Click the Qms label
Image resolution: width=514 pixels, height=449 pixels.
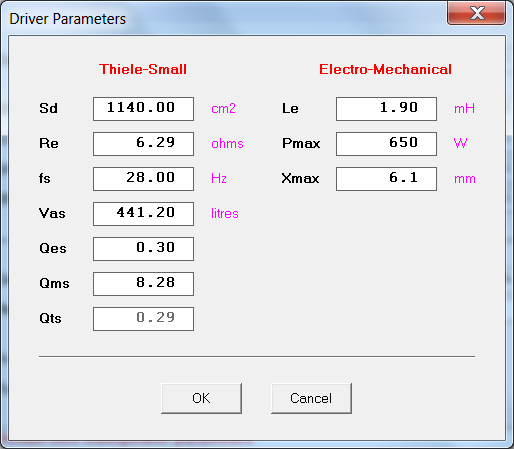[54, 283]
